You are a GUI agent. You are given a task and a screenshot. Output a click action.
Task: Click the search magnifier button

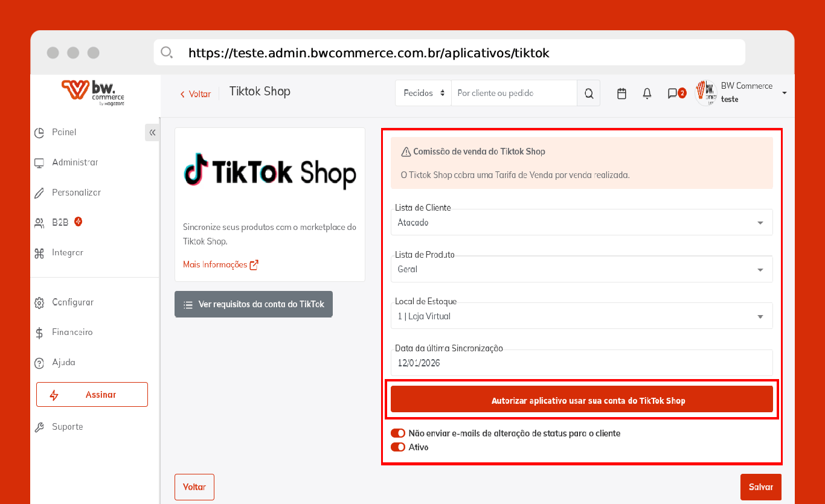click(589, 94)
